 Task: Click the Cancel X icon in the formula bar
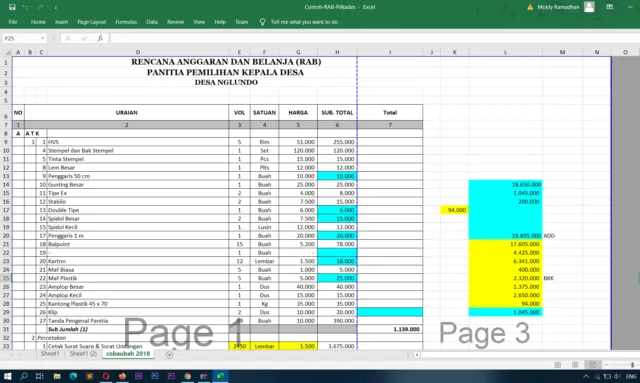[x=68, y=38]
